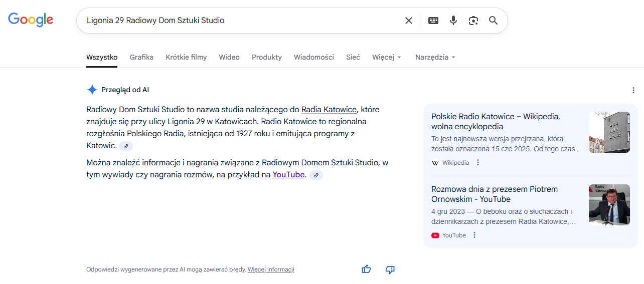644x284 pixels.
Task: Open the on-screen keyboard input tool
Action: click(433, 21)
